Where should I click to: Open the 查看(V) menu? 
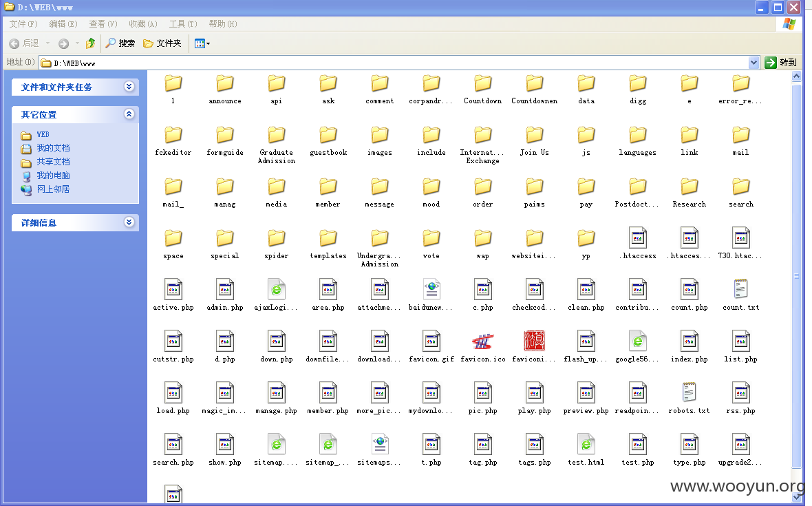103,24
